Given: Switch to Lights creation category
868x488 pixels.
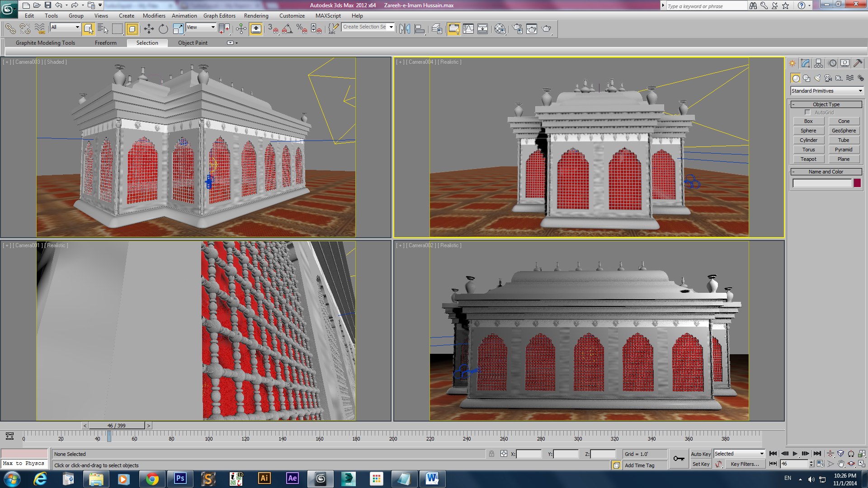Looking at the screenshot, I should (817, 78).
